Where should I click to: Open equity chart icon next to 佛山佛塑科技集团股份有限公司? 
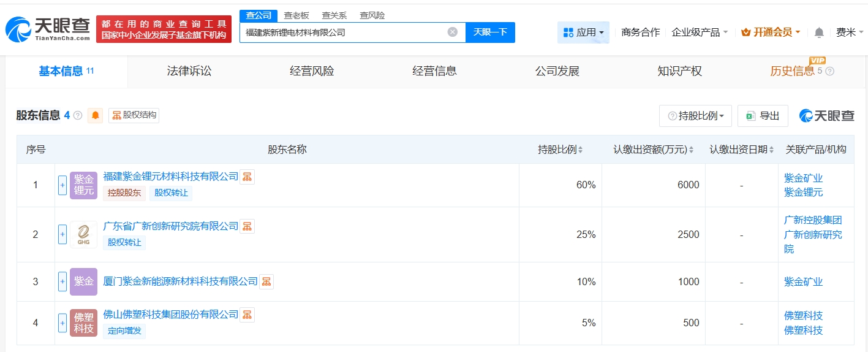247,315
